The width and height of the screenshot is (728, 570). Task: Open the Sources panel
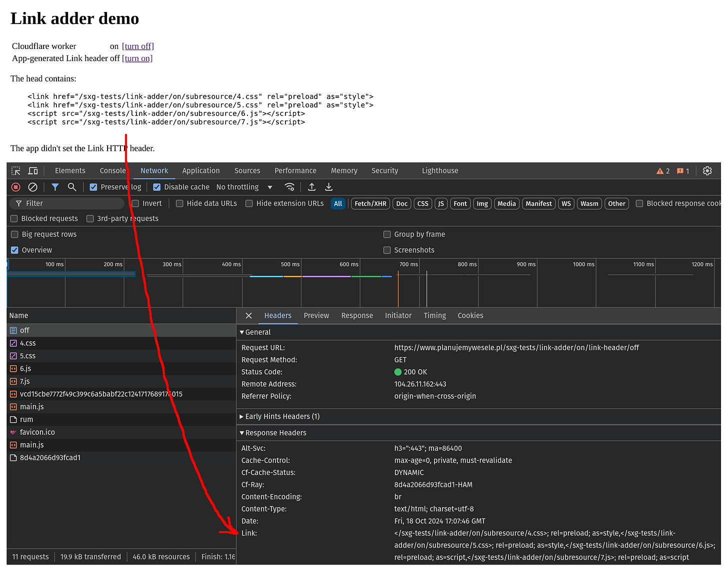[x=247, y=171]
